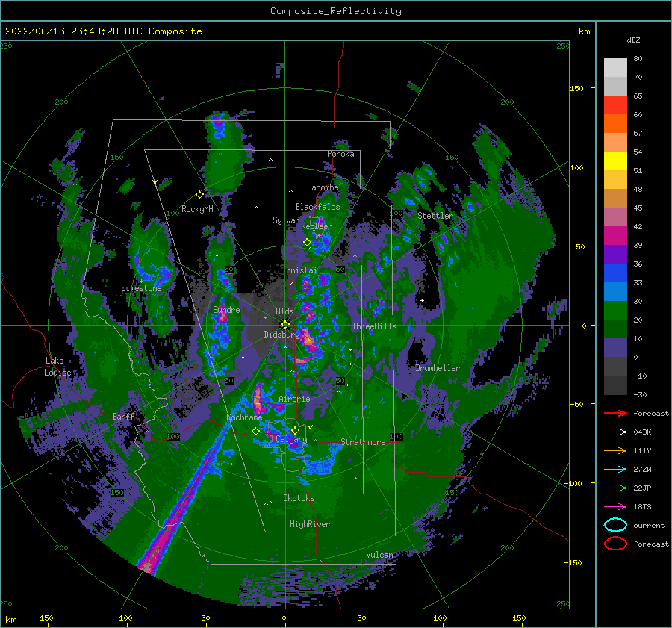
Task: Click the RedDeer city label
Action: click(317, 226)
